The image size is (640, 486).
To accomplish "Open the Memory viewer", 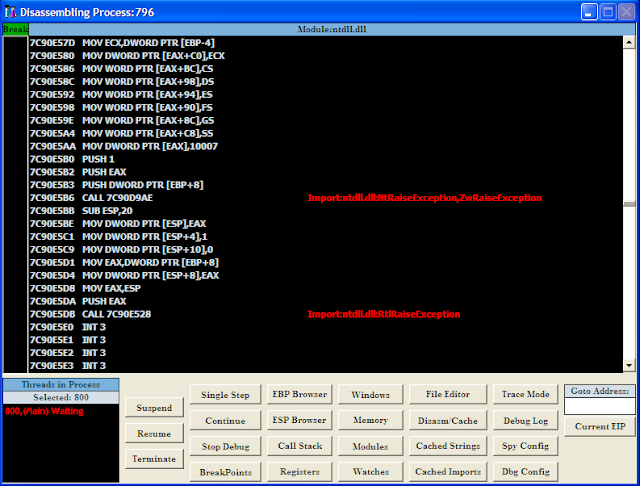I will point(371,420).
